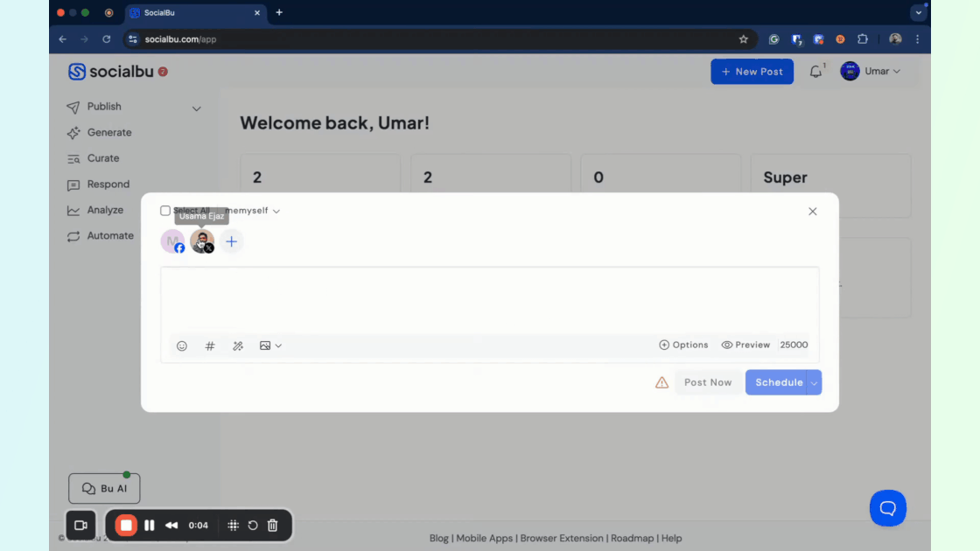The width and height of the screenshot is (980, 551).
Task: Expand the memyself team dropdown
Action: click(x=252, y=211)
